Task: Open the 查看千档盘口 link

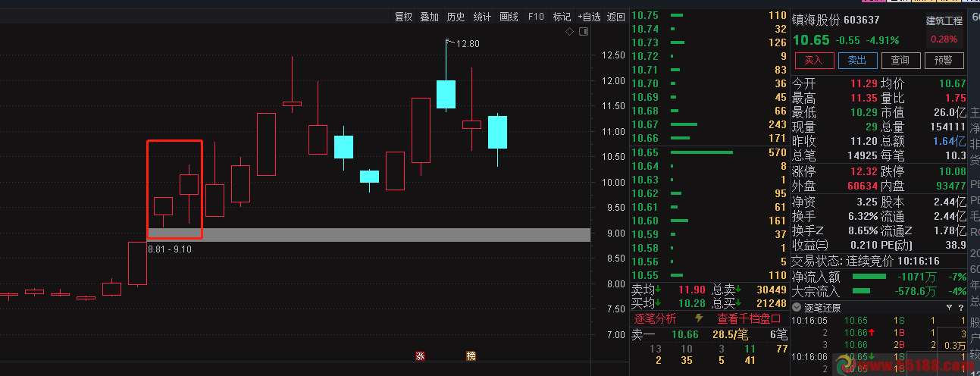Action: [749, 318]
